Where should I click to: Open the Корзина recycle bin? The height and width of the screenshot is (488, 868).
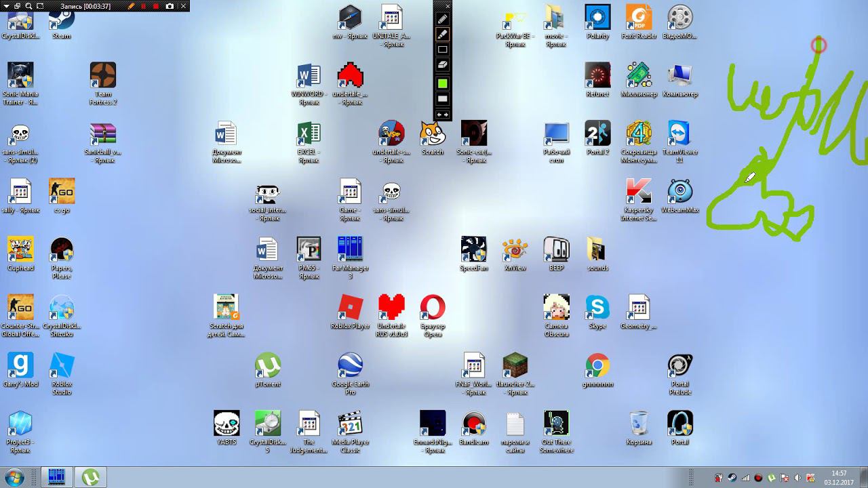(x=639, y=428)
